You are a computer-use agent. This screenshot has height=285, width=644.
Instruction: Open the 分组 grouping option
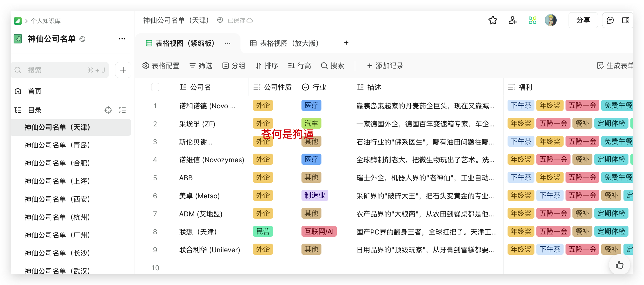pos(234,66)
